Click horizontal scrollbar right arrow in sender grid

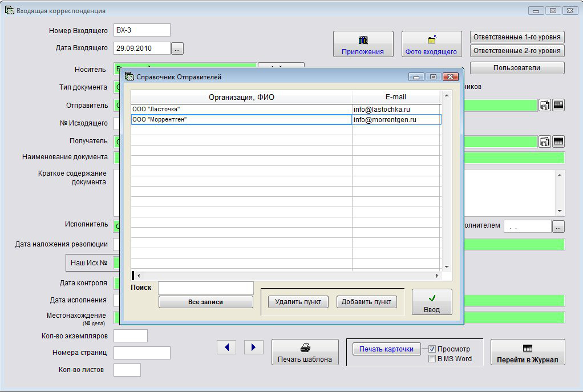tap(438, 276)
